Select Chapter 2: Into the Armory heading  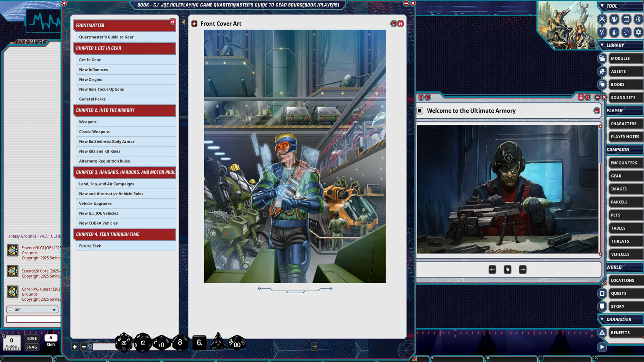(x=124, y=110)
